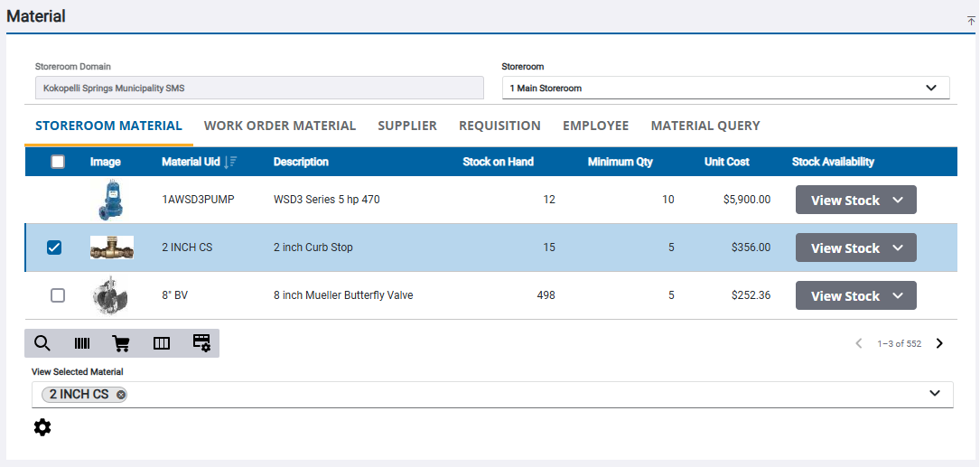
Task: Open View Stock for 1AWSD3PUMP
Action: (855, 200)
